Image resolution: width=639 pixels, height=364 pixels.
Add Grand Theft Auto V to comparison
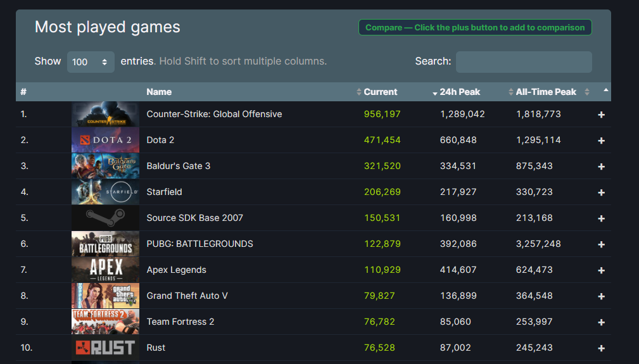[x=601, y=296]
